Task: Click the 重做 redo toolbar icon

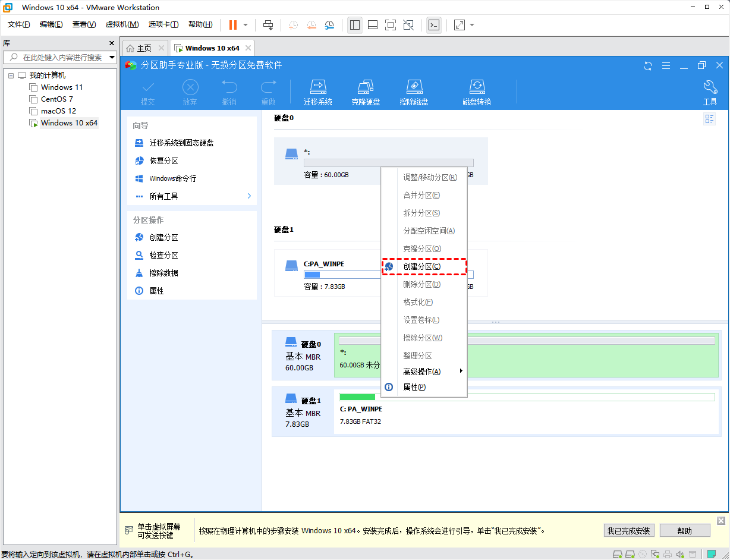Action: (268, 87)
